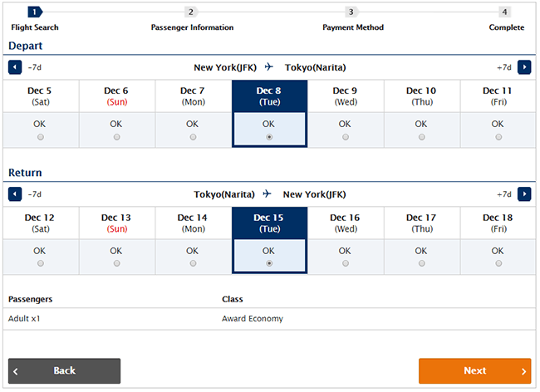Click step 4 Complete marker
Viewport: 540px width, 392px height.
coord(505,12)
